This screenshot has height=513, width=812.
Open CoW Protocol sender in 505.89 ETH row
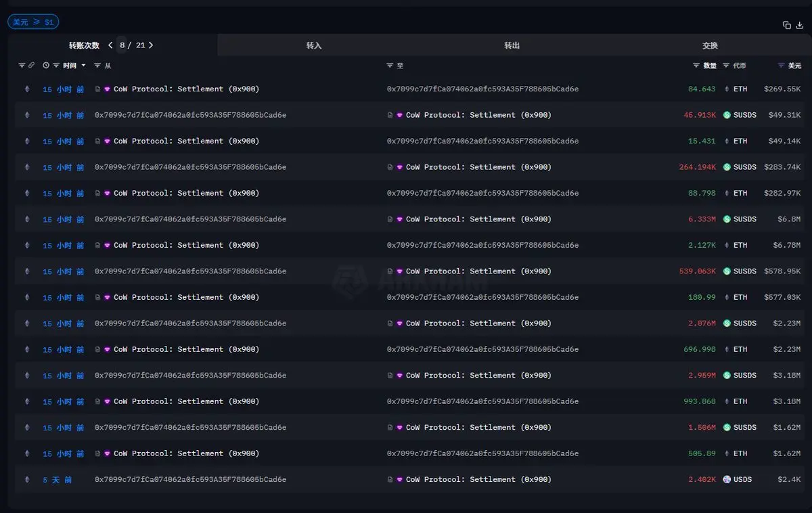pyautogui.click(x=186, y=454)
